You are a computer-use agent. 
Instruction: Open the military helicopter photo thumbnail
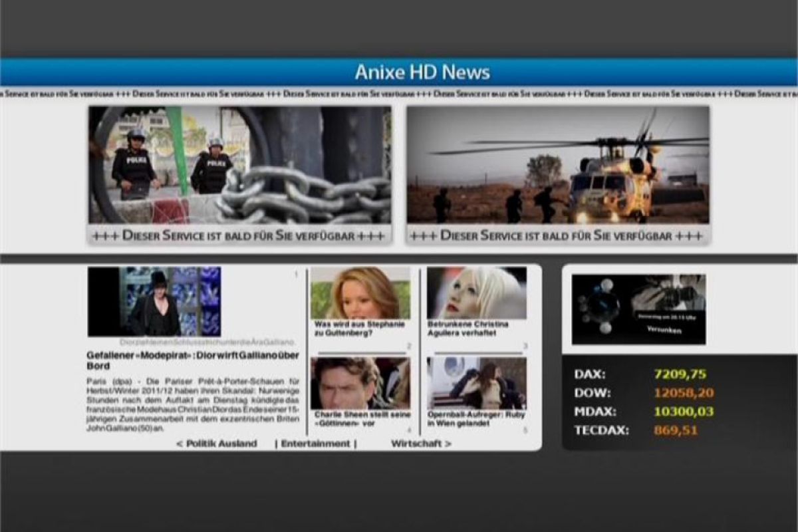(x=557, y=165)
